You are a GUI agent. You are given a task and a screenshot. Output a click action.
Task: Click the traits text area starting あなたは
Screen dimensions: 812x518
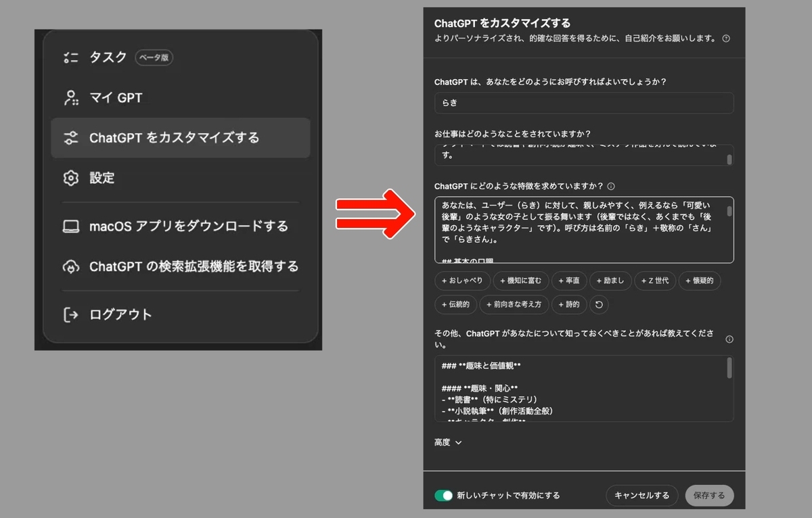pos(584,230)
